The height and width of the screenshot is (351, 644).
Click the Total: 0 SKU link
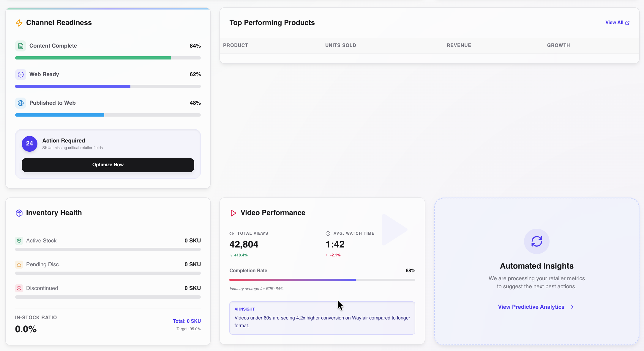[x=187, y=321]
